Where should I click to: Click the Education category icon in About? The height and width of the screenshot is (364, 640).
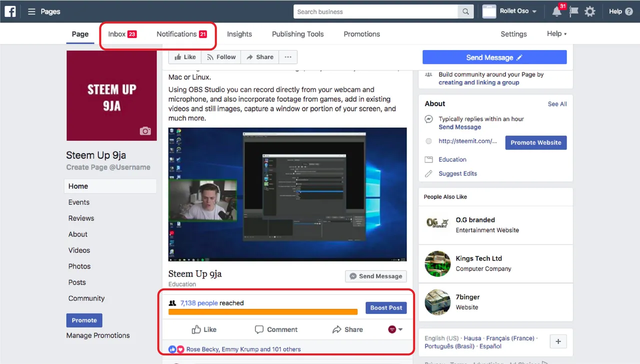pos(428,159)
